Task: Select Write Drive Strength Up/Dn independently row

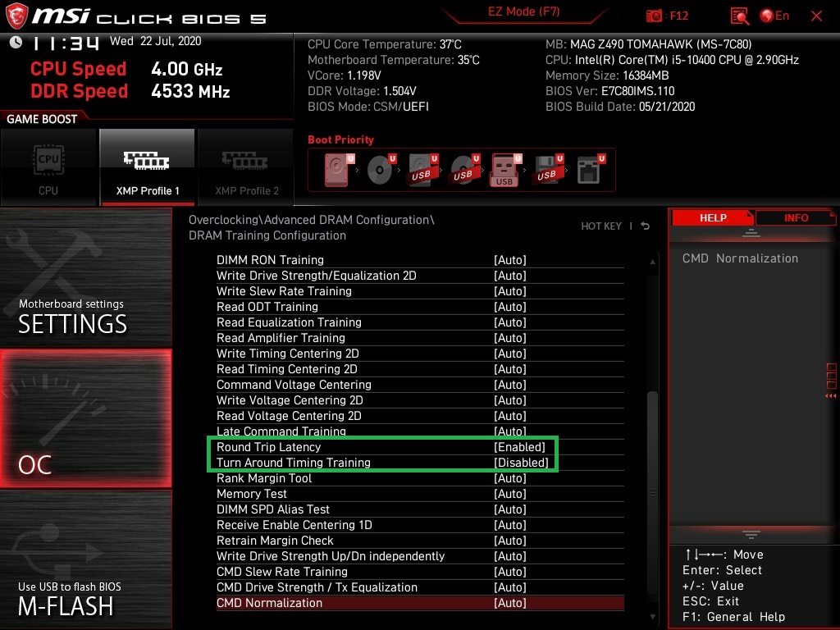Action: point(420,556)
